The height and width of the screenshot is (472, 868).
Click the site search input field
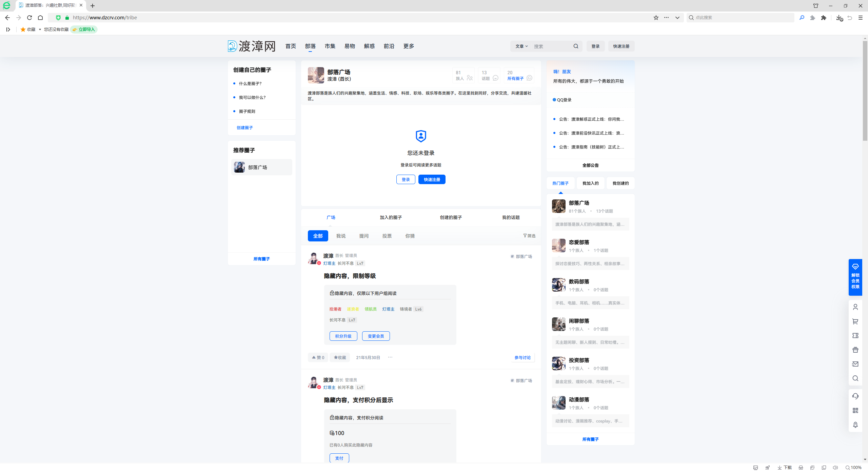pyautogui.click(x=551, y=46)
